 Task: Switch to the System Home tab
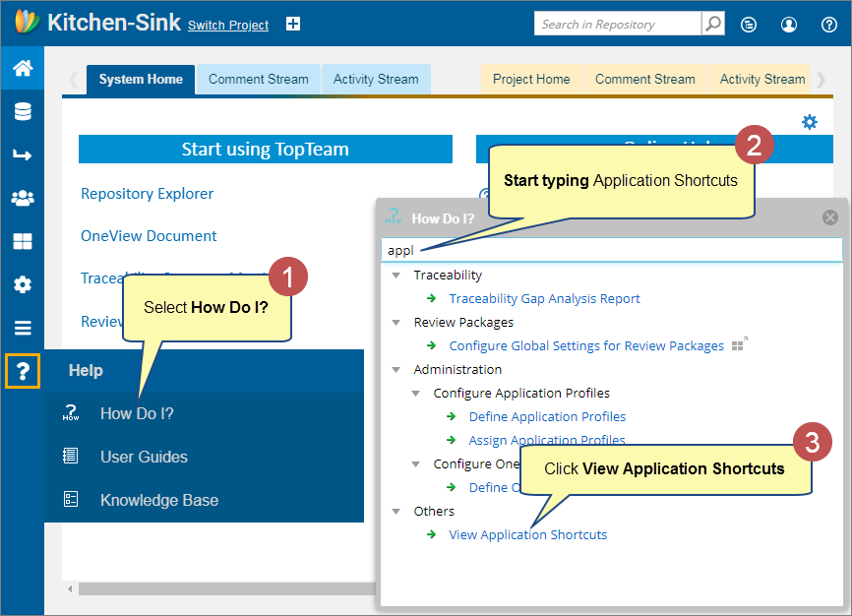coord(141,80)
